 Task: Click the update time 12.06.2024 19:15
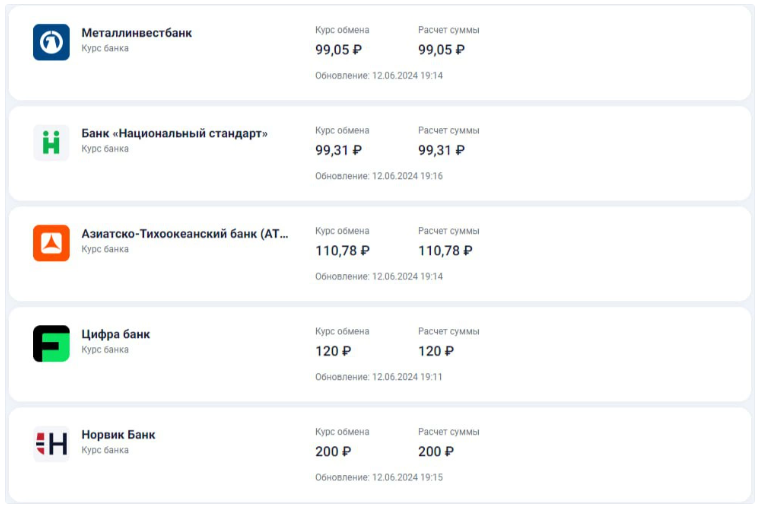coord(378,477)
